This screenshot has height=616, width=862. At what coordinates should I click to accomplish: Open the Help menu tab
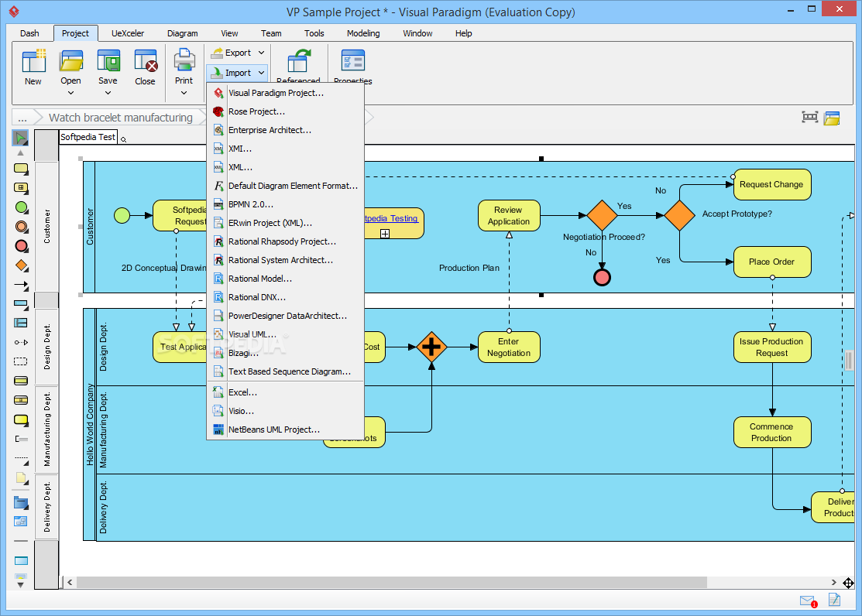[x=463, y=33]
